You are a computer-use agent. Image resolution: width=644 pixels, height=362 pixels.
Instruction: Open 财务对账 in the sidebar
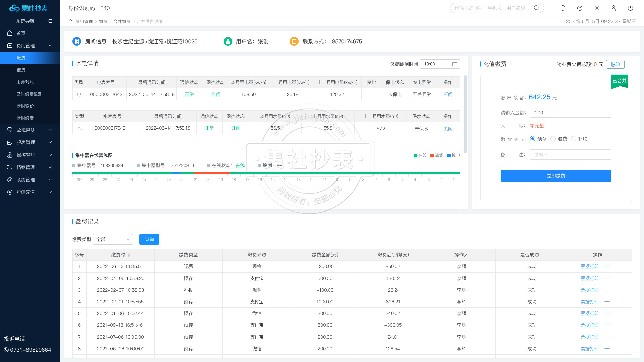pyautogui.click(x=25, y=82)
